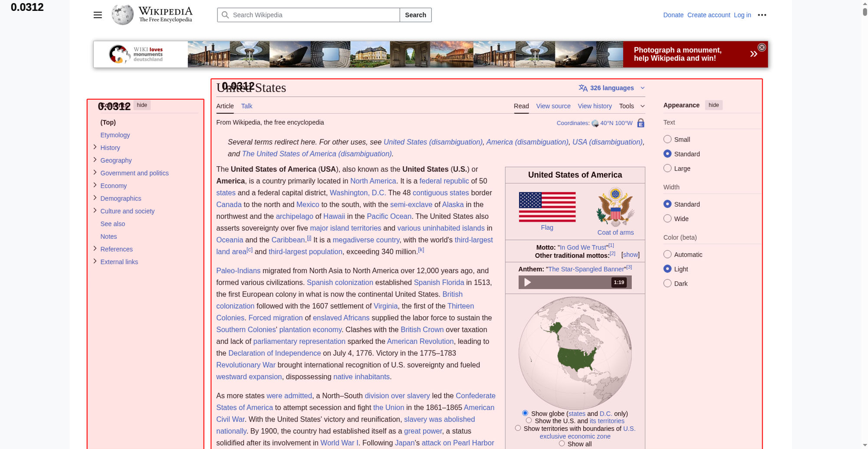Click the search magnifier icon

click(225, 15)
